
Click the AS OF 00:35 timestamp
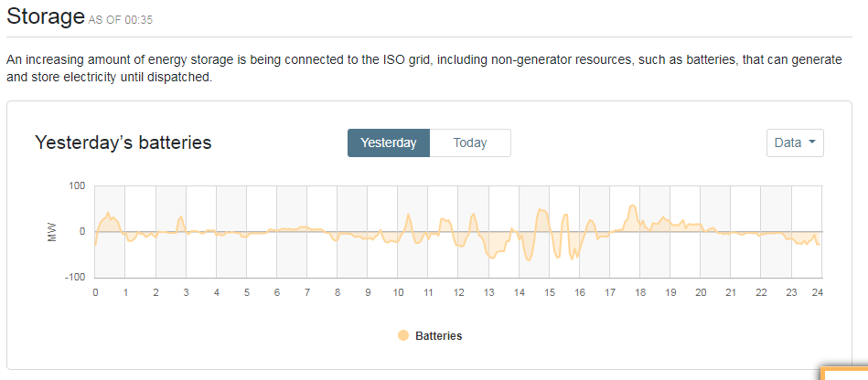[120, 20]
